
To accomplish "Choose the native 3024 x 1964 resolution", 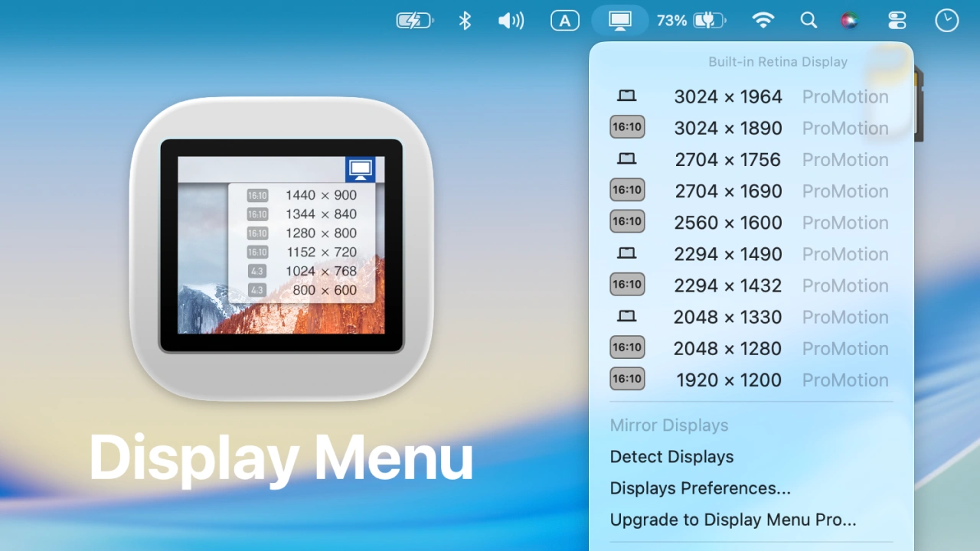I will [x=727, y=96].
